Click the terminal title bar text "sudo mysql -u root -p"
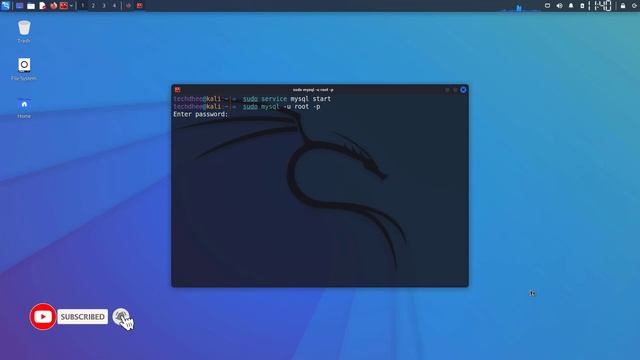Image resolution: width=640 pixels, height=360 pixels. [x=313, y=90]
